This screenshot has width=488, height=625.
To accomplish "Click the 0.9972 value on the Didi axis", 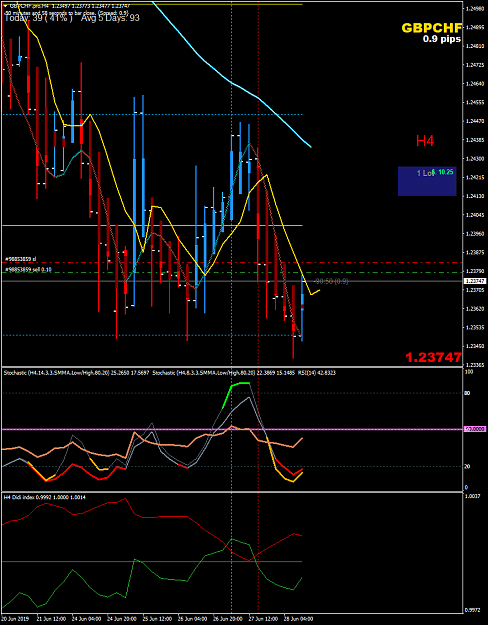I will [474, 610].
